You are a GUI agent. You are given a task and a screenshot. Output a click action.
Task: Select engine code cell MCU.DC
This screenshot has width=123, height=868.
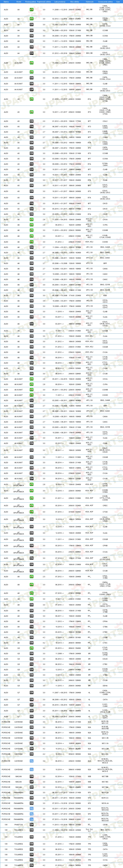click(105, 754)
